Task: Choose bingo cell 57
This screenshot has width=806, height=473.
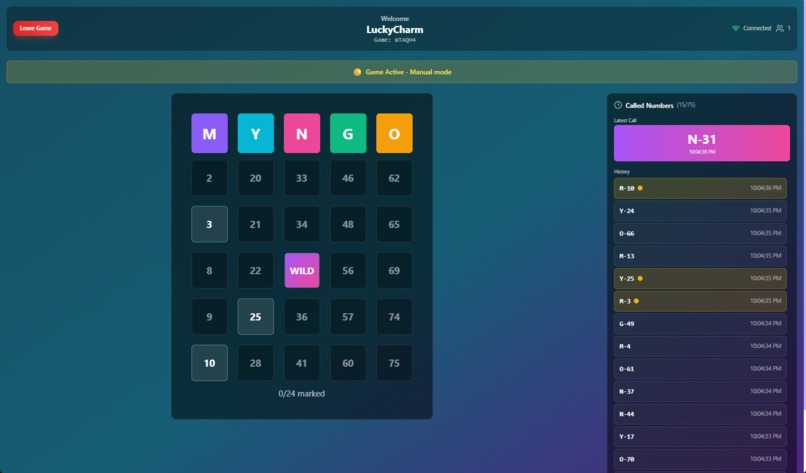Action: pos(348,317)
